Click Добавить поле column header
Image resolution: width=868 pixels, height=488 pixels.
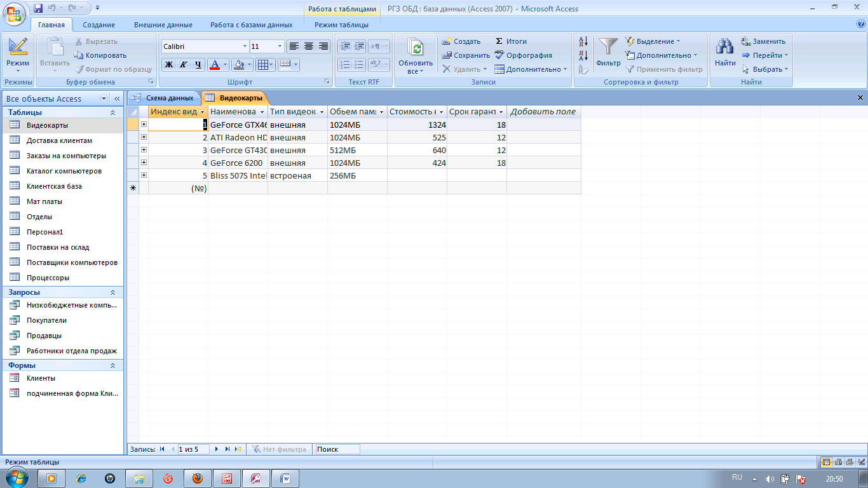[543, 112]
